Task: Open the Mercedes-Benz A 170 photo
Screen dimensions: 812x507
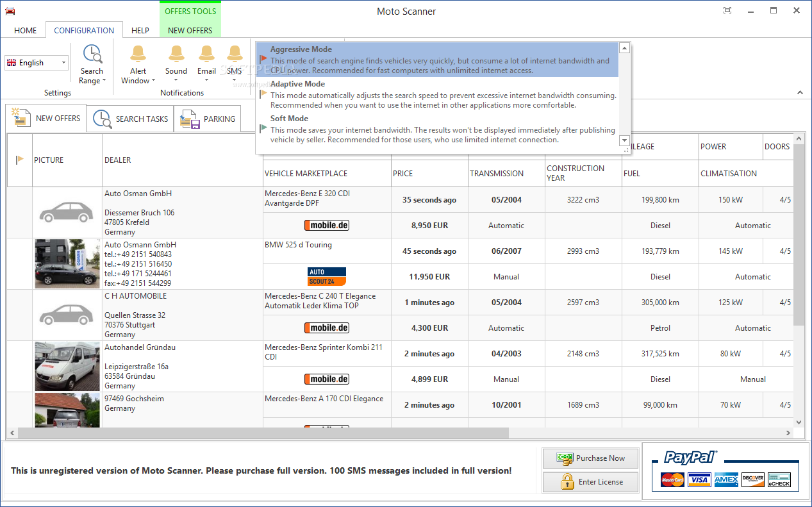Action: 67,410
